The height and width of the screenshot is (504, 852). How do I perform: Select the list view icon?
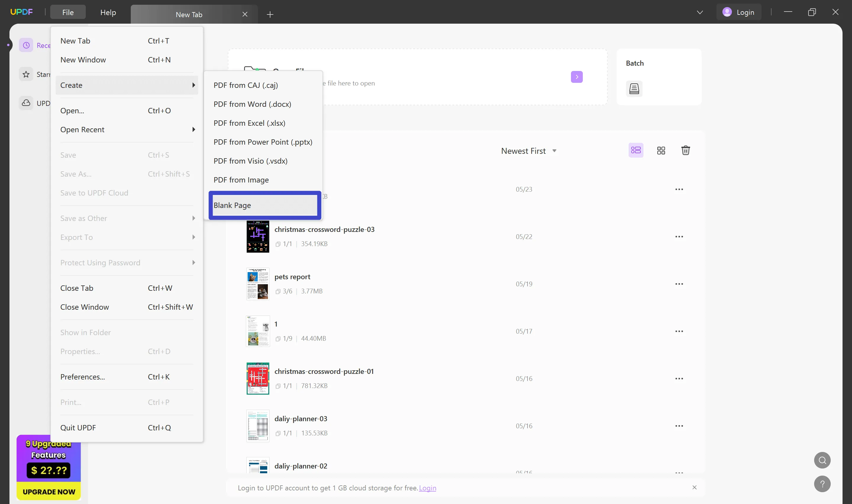coord(636,150)
